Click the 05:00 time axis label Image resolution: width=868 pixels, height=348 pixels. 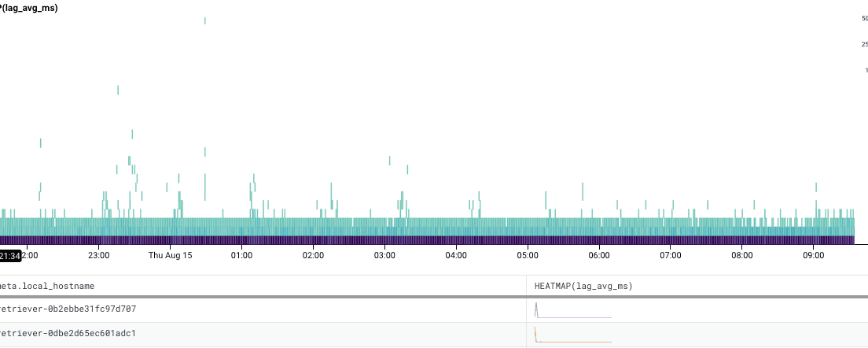point(528,256)
